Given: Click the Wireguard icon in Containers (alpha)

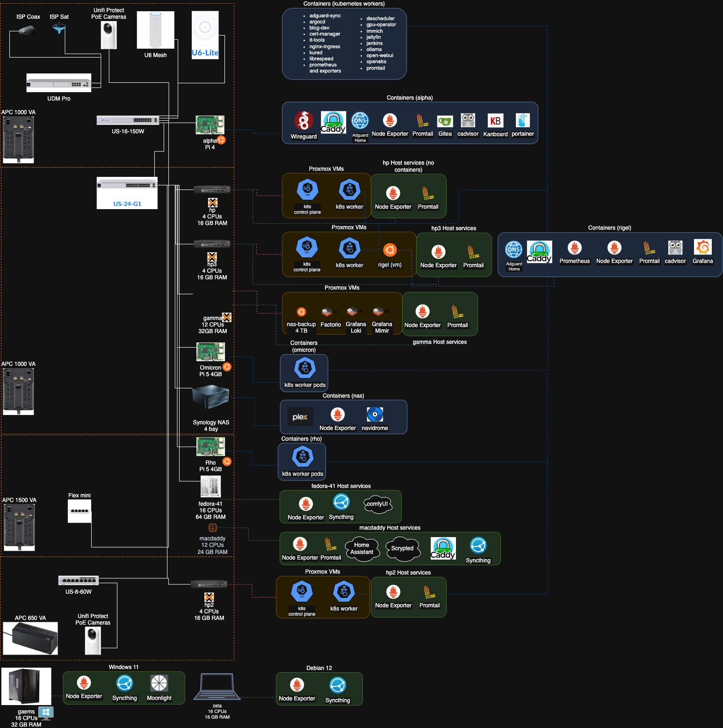Looking at the screenshot, I should click(304, 121).
